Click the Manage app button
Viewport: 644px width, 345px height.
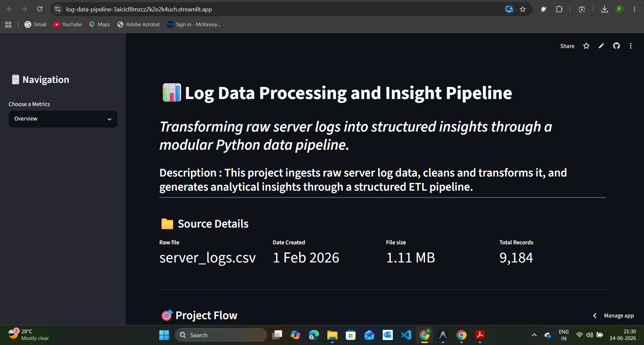(x=619, y=315)
